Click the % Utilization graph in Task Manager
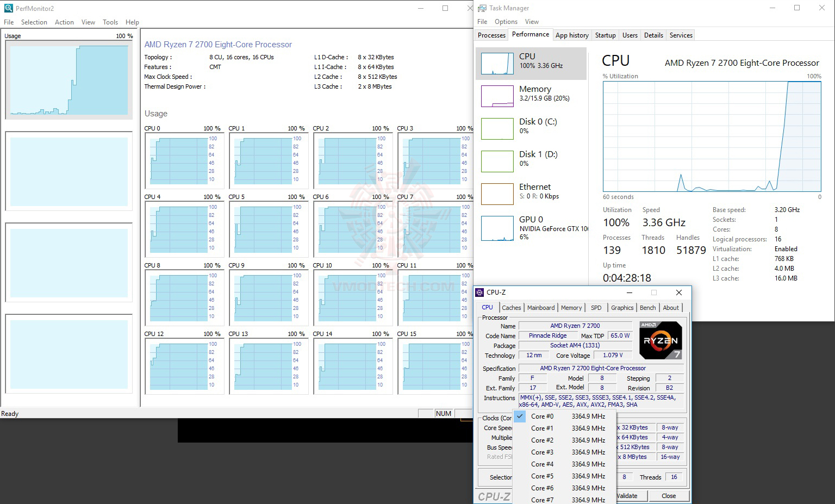Screen dimensions: 835x504 click(712, 136)
